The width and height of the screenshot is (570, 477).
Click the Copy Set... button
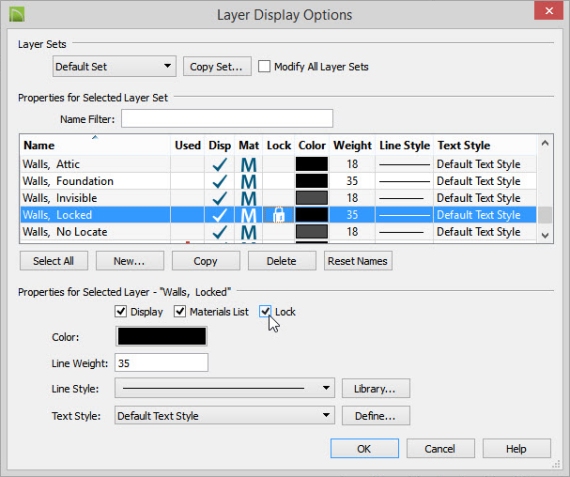coord(217,67)
